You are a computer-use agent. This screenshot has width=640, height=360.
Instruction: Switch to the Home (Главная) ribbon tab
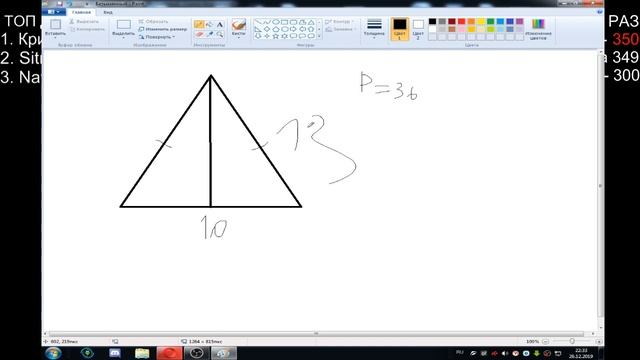click(x=81, y=12)
